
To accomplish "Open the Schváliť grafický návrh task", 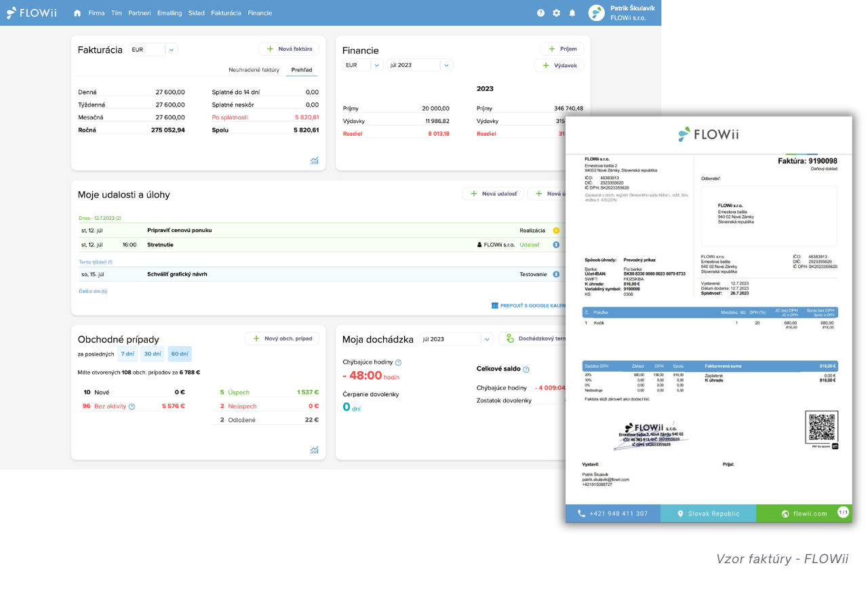I will (x=177, y=274).
